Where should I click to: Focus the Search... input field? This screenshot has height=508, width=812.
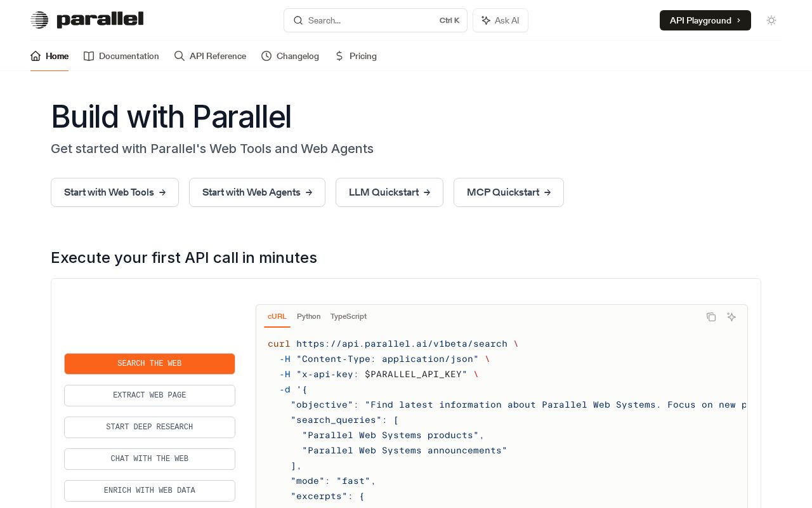click(376, 20)
